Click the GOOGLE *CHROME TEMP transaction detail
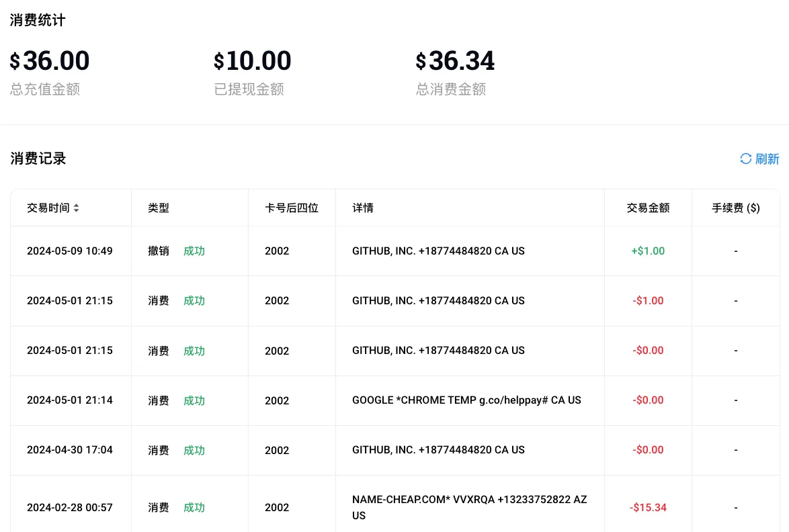This screenshot has width=789, height=532. click(x=466, y=400)
